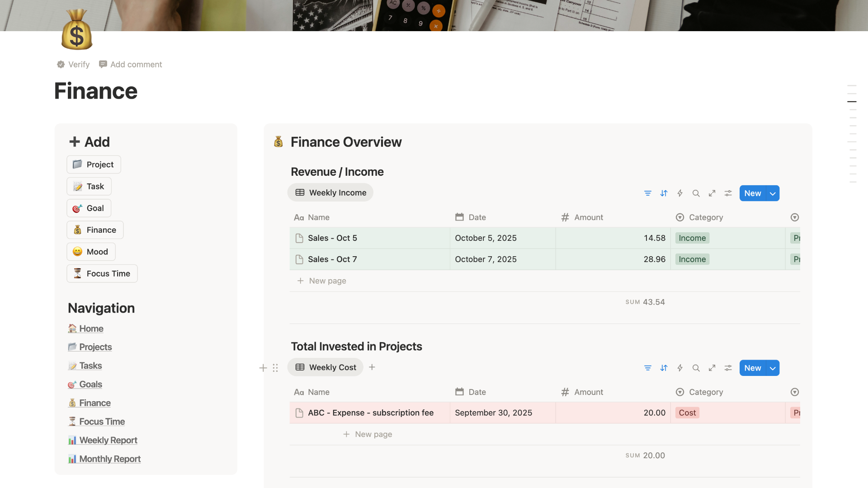Open the Monthly Report navigation link
This screenshot has height=488, width=868.
coord(109,459)
